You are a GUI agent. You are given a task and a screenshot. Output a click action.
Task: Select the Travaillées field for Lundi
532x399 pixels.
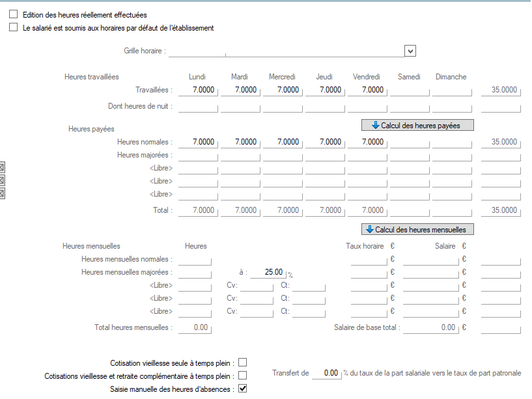click(198, 90)
